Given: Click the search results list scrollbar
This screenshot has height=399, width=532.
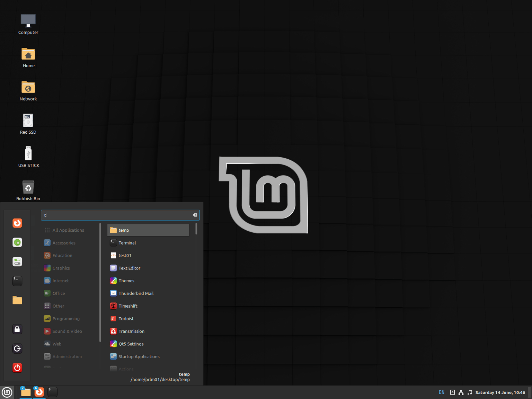Looking at the screenshot, I should point(196,229).
